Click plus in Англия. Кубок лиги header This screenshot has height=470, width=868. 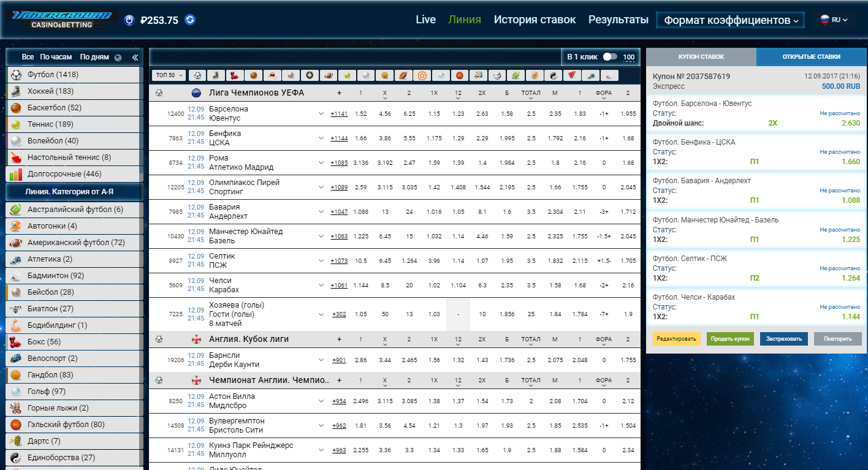point(339,339)
